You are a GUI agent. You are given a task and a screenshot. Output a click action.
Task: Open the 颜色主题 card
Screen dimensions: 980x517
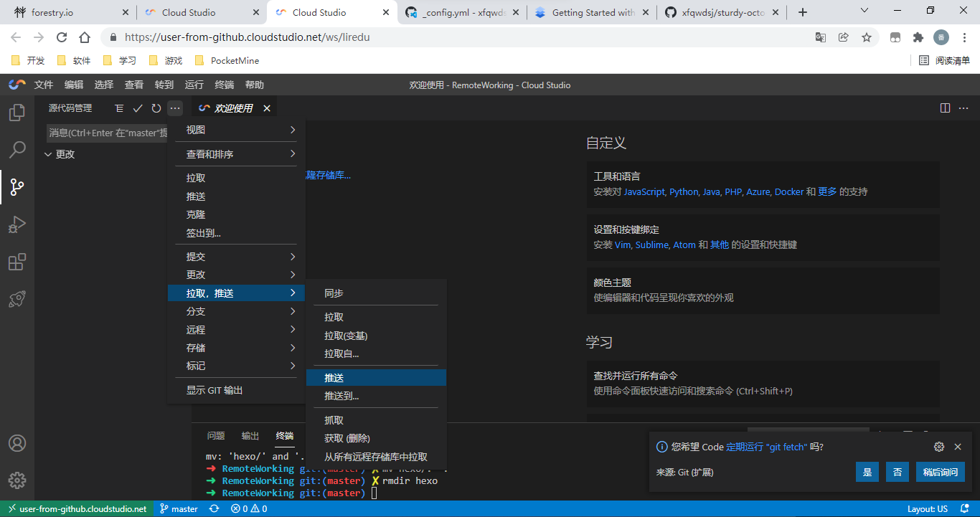763,290
